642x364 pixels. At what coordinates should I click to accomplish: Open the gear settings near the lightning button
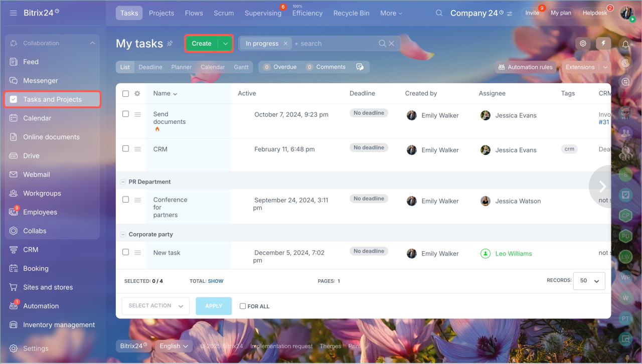583,44
